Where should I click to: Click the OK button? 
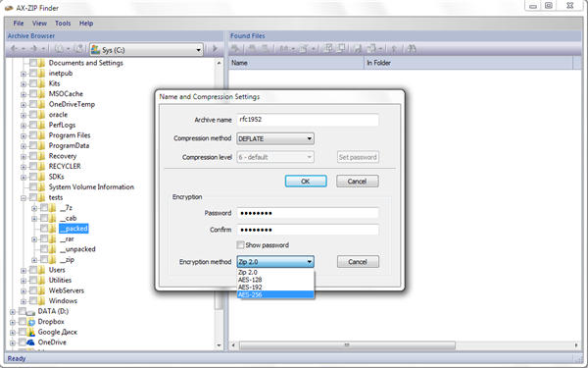pos(306,182)
